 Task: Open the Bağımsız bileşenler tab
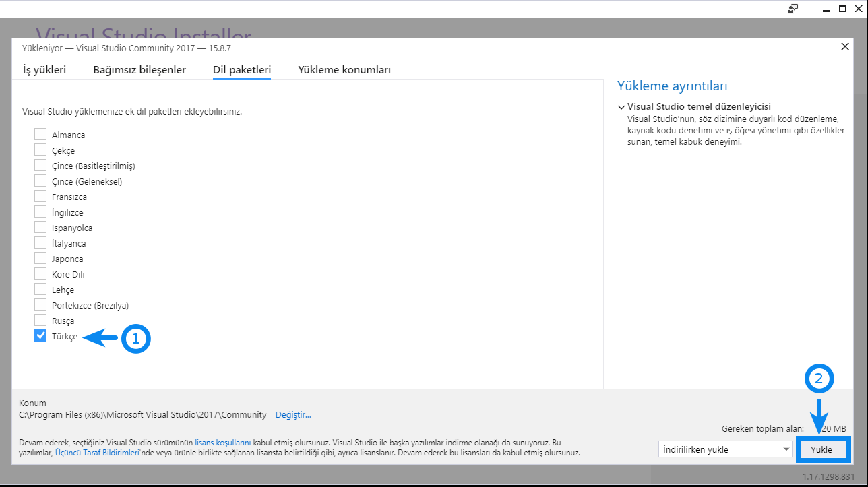point(139,70)
